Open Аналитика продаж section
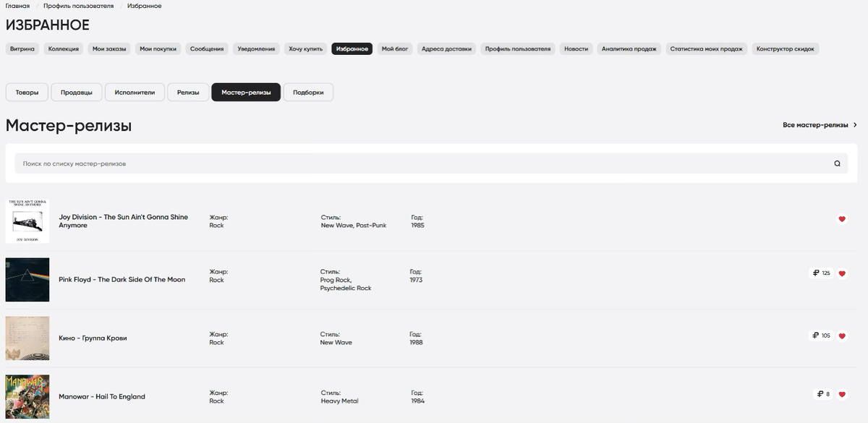 629,49
